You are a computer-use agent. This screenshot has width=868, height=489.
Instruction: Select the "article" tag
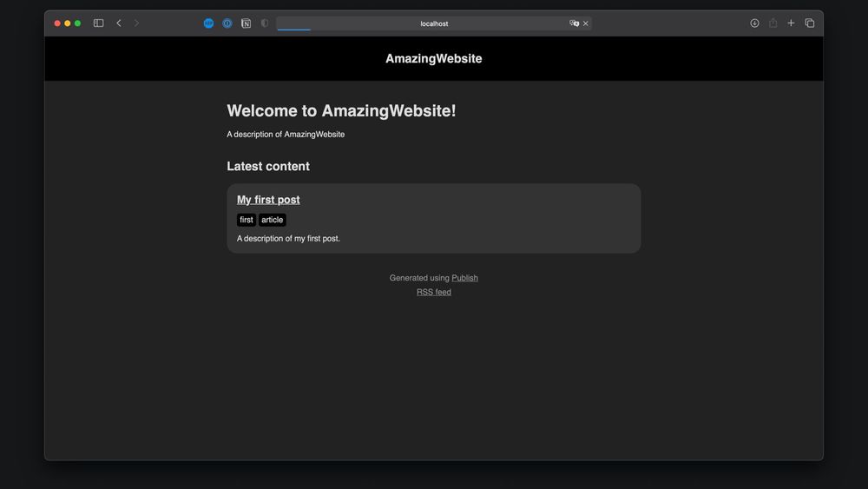pos(273,220)
